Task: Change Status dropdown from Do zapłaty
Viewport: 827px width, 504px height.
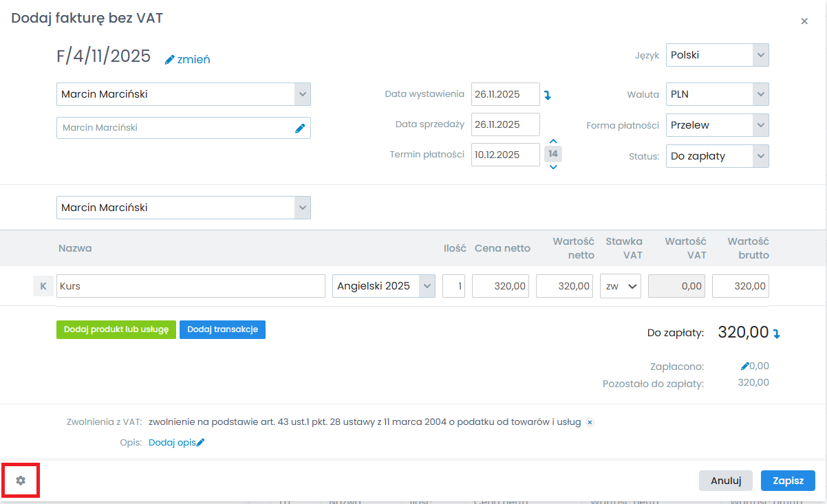Action: click(x=717, y=156)
